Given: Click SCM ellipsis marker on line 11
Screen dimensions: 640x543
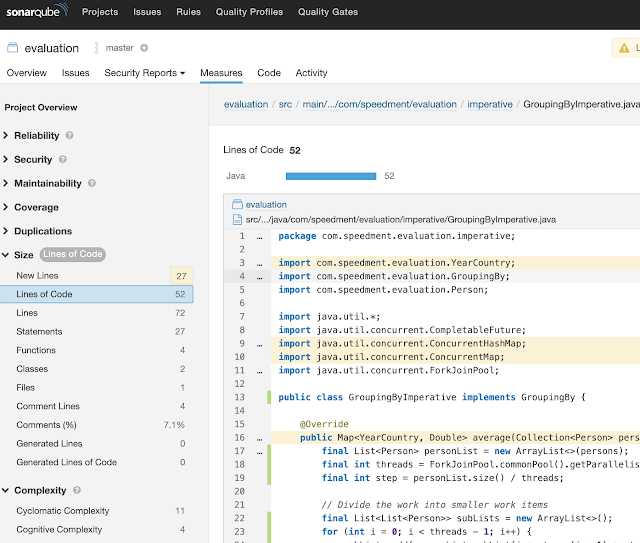Looking at the screenshot, I should pos(260,372).
